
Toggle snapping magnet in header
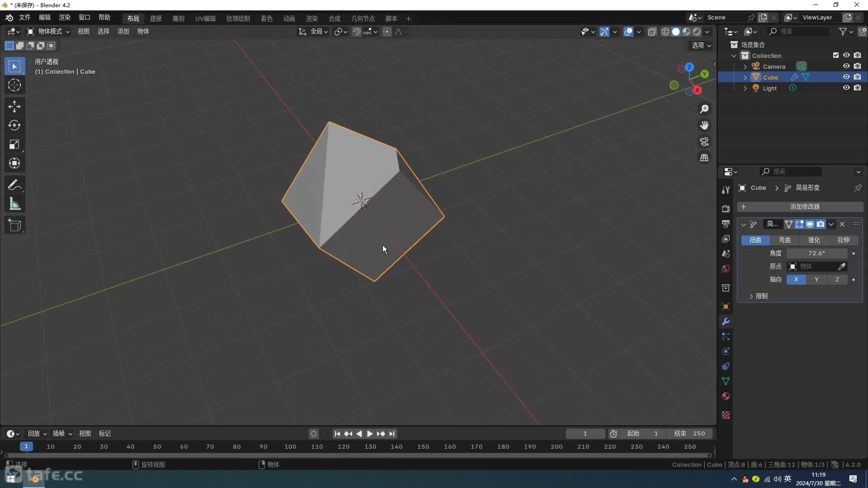pyautogui.click(x=357, y=32)
